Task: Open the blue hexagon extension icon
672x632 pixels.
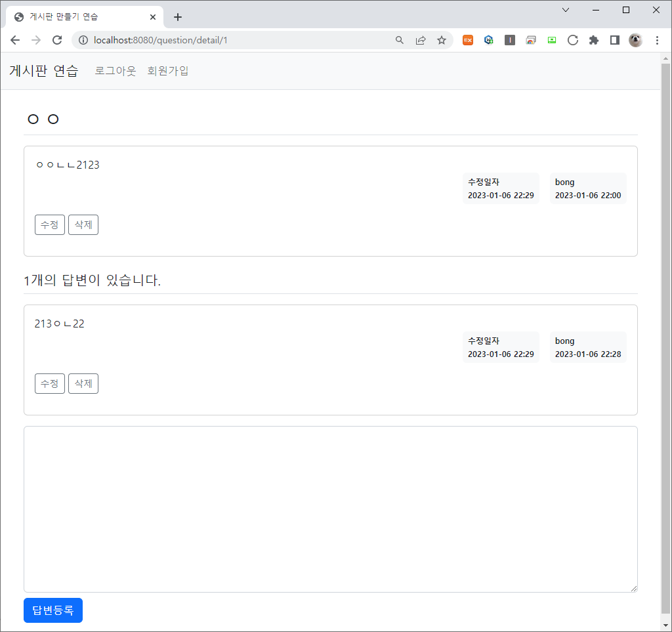Action: (x=488, y=40)
